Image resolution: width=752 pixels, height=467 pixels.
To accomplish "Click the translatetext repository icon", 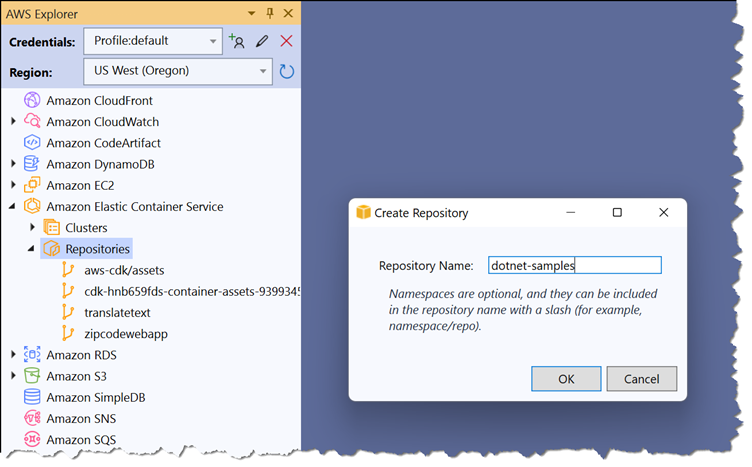I will [x=68, y=312].
